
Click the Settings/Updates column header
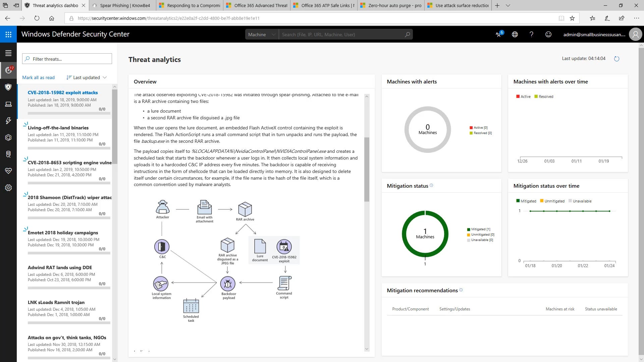click(x=454, y=309)
